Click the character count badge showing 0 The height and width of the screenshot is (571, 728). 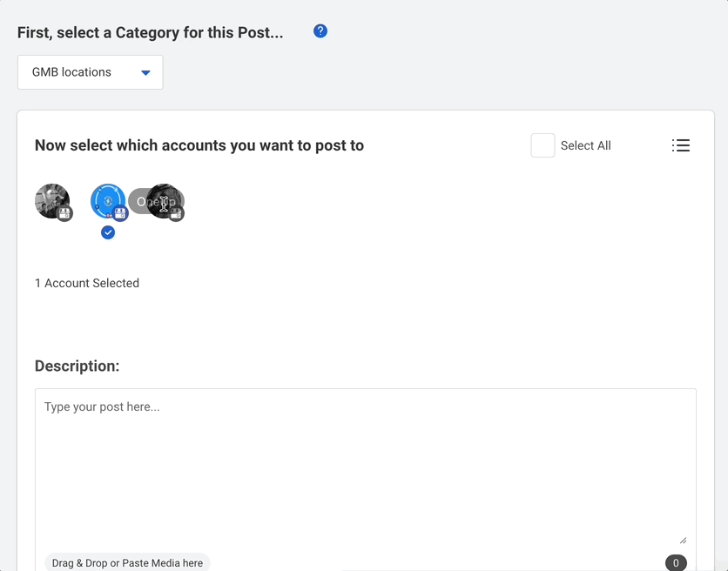[x=676, y=562]
